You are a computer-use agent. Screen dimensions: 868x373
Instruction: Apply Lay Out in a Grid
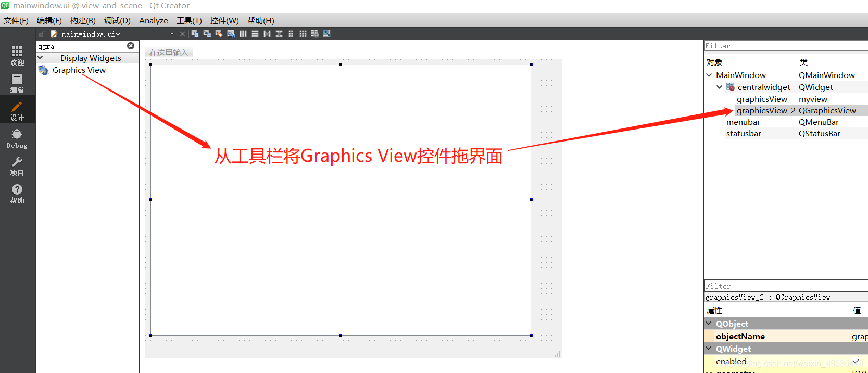coord(303,34)
